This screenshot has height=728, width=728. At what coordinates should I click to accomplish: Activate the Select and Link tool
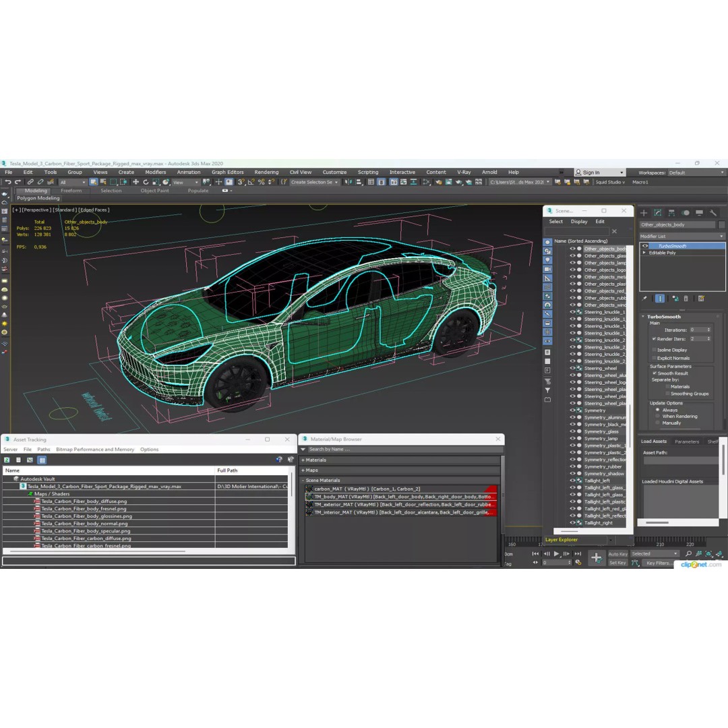point(30,182)
